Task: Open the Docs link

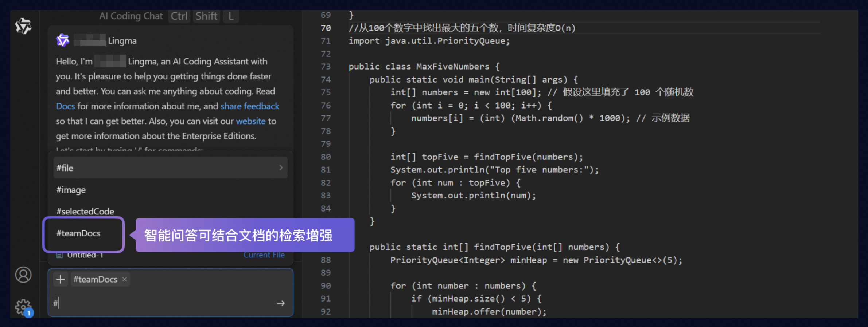Action: pyautogui.click(x=65, y=106)
